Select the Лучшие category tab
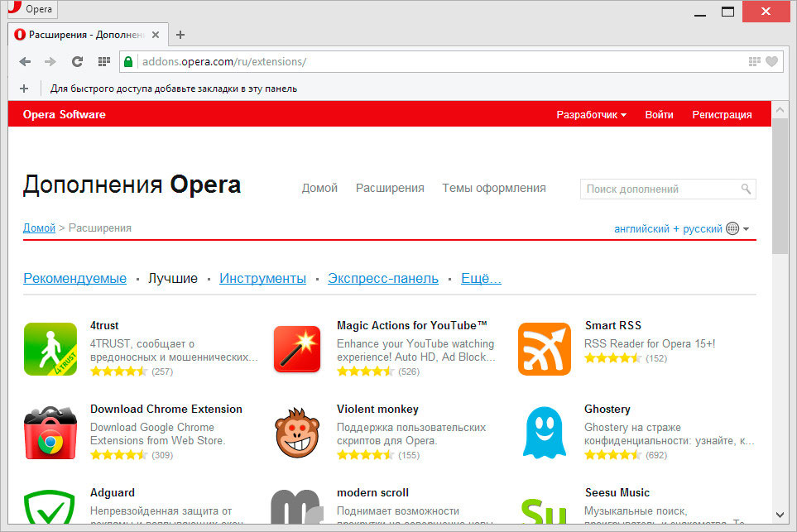This screenshot has width=797, height=532. (173, 279)
